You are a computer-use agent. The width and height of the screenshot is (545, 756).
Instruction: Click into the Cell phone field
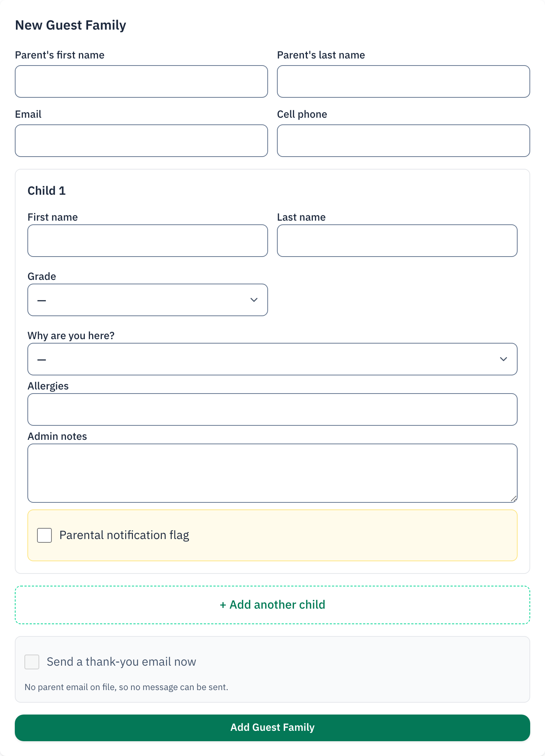pyautogui.click(x=404, y=141)
